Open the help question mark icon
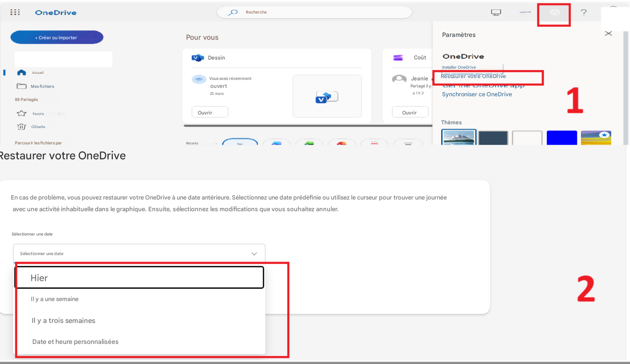The height and width of the screenshot is (364, 630). tap(584, 13)
